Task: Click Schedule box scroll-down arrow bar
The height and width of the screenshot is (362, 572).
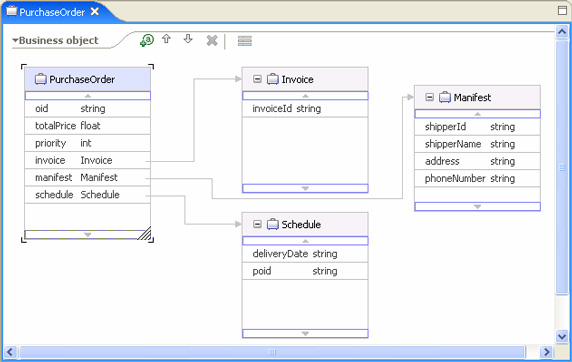Action: click(305, 334)
